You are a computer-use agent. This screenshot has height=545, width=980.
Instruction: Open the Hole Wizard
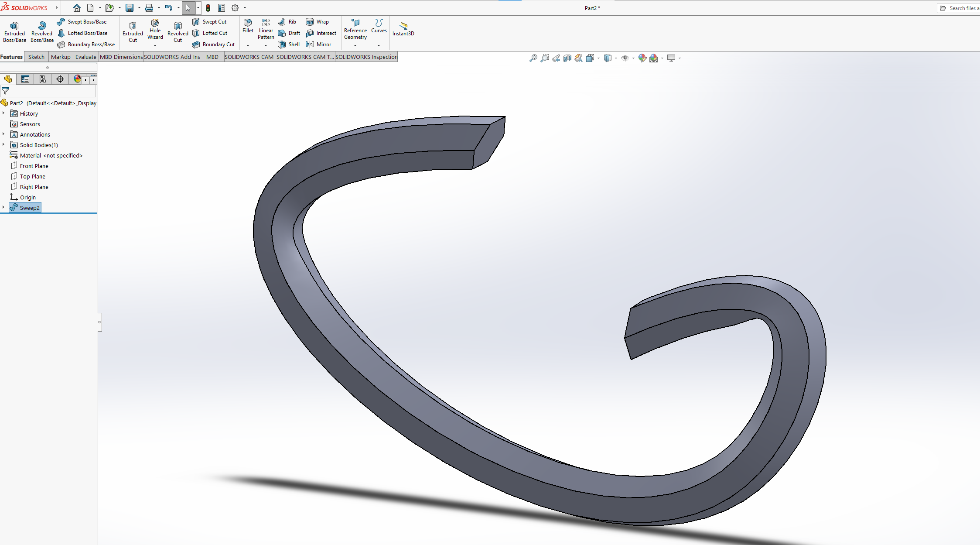coord(155,29)
